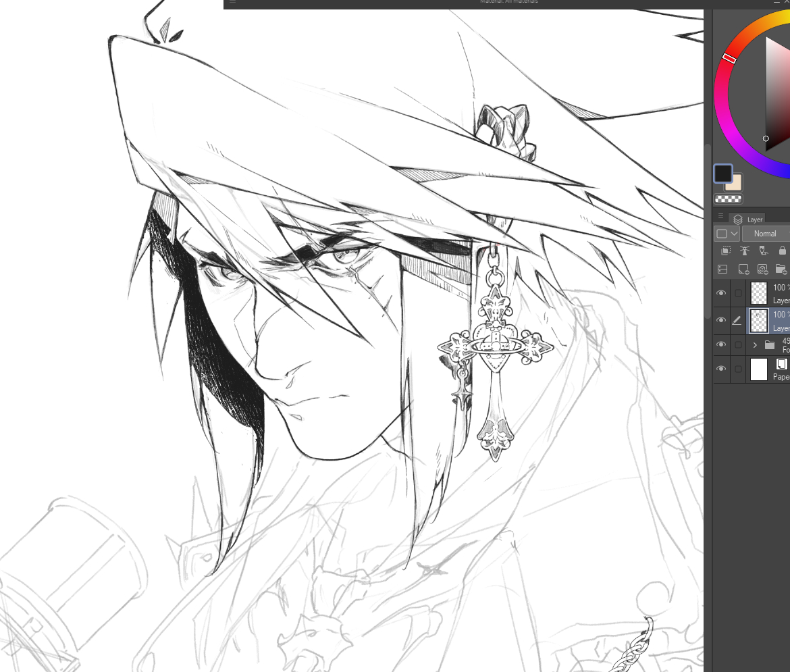Select the Layer tab
This screenshot has width=790, height=672.
click(x=748, y=219)
